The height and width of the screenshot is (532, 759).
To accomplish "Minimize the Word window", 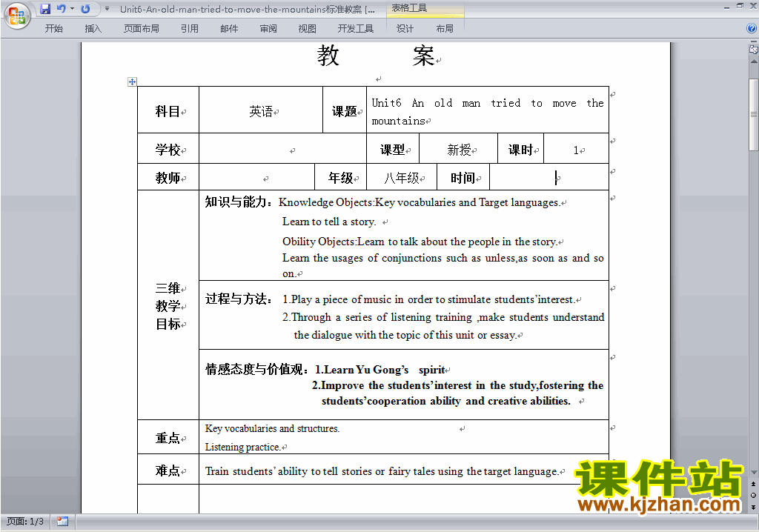I will [x=726, y=7].
